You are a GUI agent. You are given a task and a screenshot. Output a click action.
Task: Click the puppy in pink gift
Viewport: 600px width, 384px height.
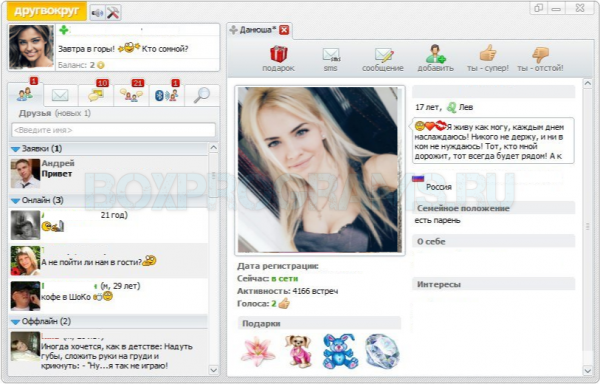298,351
